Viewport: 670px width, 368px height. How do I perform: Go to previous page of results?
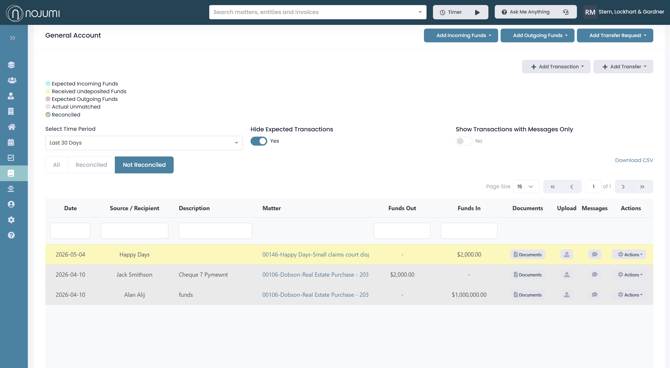coord(572,186)
